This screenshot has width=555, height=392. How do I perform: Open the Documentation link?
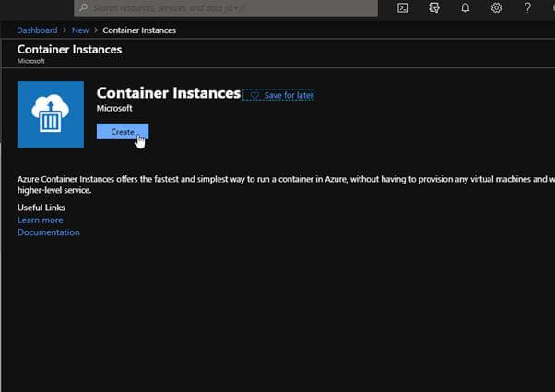pos(49,232)
